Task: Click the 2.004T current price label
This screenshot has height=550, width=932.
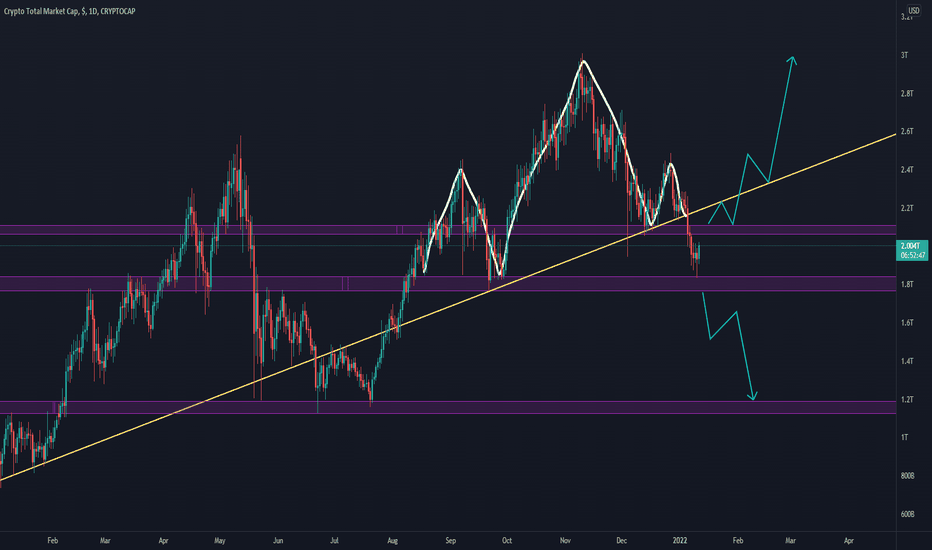Action: tap(912, 246)
